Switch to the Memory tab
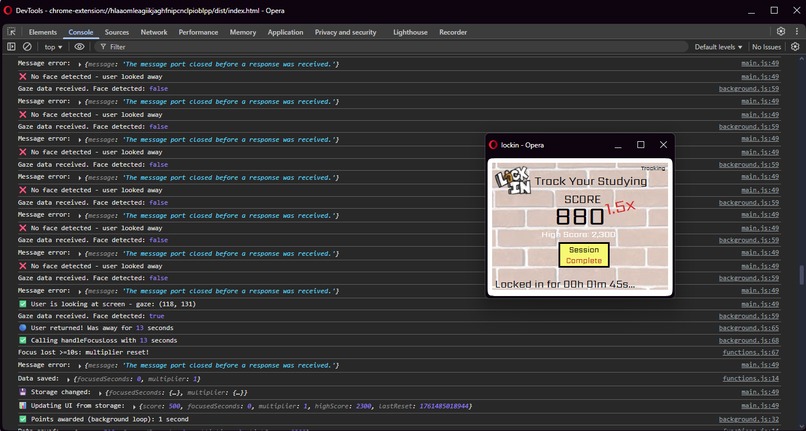Image resolution: width=806 pixels, height=431 pixels. tap(243, 32)
